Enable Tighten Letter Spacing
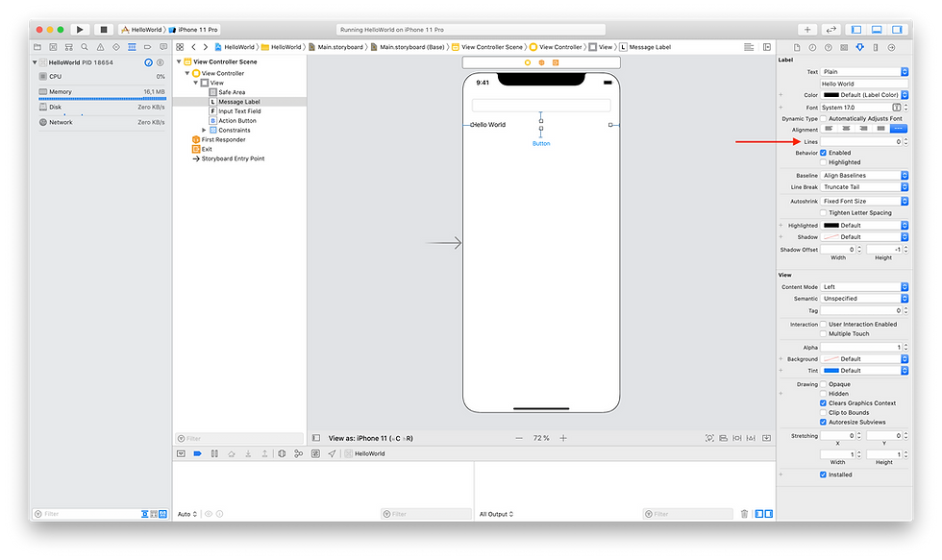942x560 pixels. pos(824,212)
